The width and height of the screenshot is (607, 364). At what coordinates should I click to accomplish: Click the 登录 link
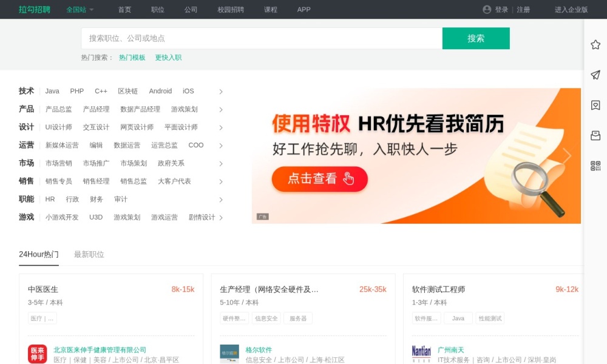[x=501, y=10]
